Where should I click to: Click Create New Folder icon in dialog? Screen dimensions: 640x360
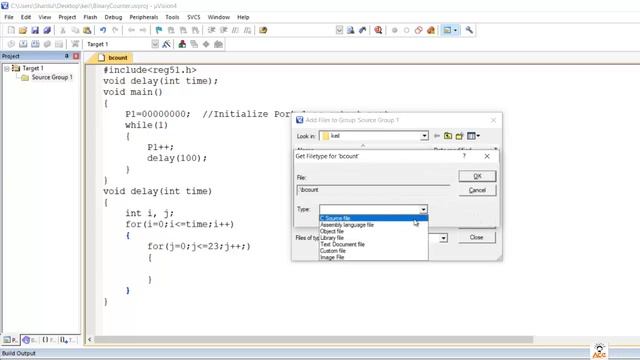460,136
